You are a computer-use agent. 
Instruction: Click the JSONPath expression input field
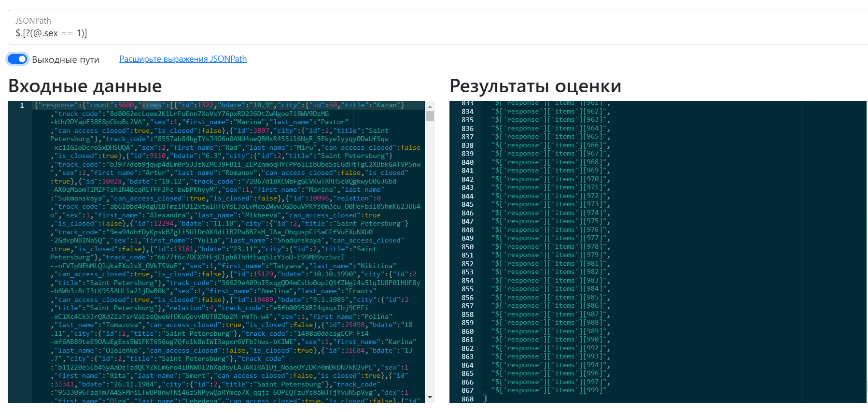437,27
